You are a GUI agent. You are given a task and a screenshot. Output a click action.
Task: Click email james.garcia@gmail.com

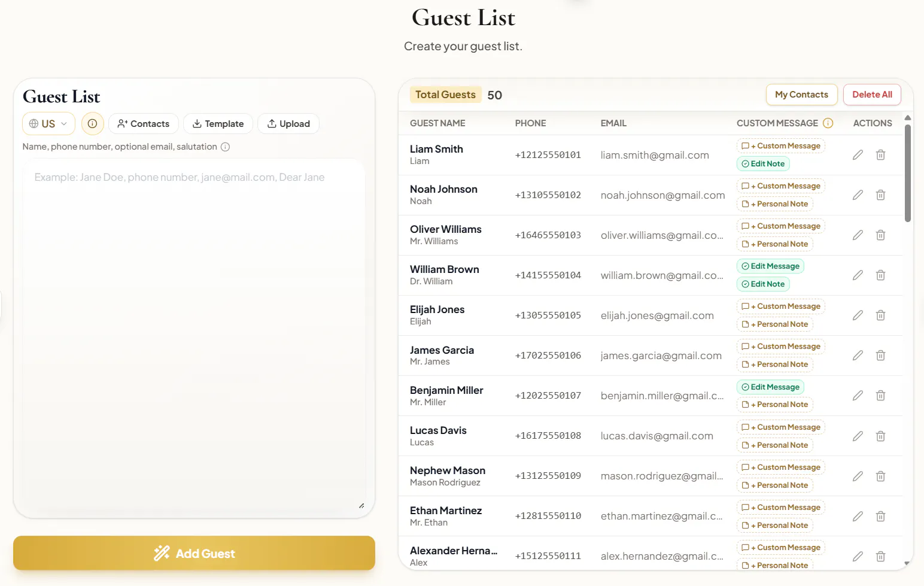click(x=661, y=356)
